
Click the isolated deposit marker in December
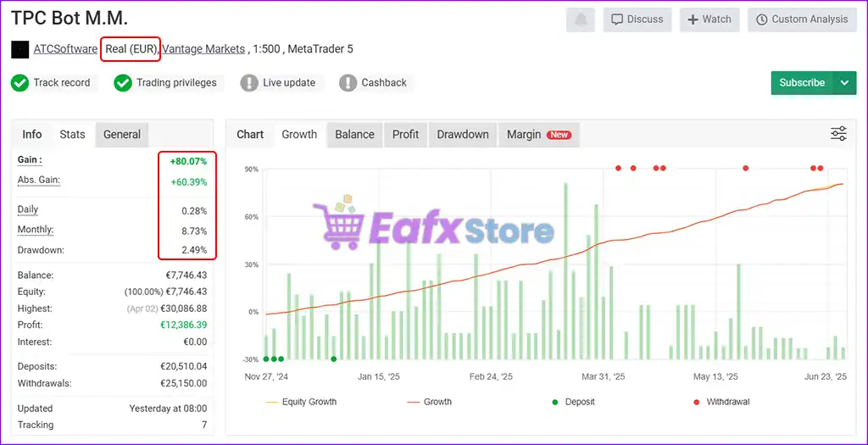click(334, 359)
